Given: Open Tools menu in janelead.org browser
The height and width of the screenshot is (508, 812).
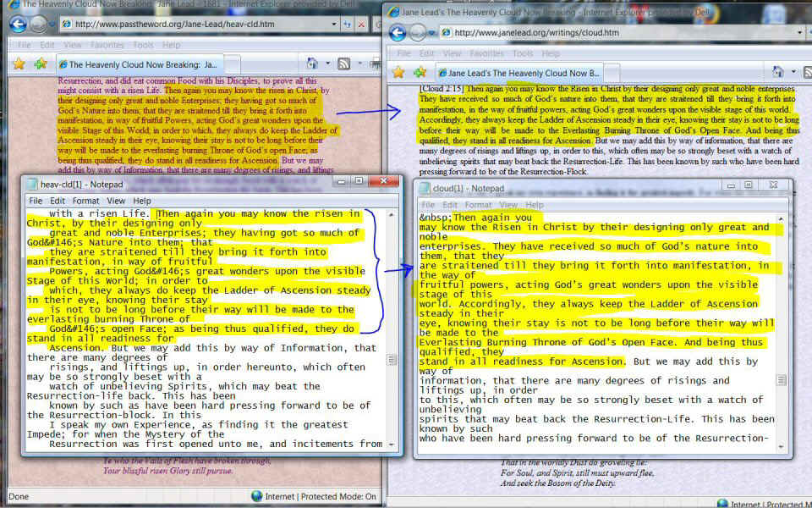Looking at the screenshot, I should click(x=523, y=53).
